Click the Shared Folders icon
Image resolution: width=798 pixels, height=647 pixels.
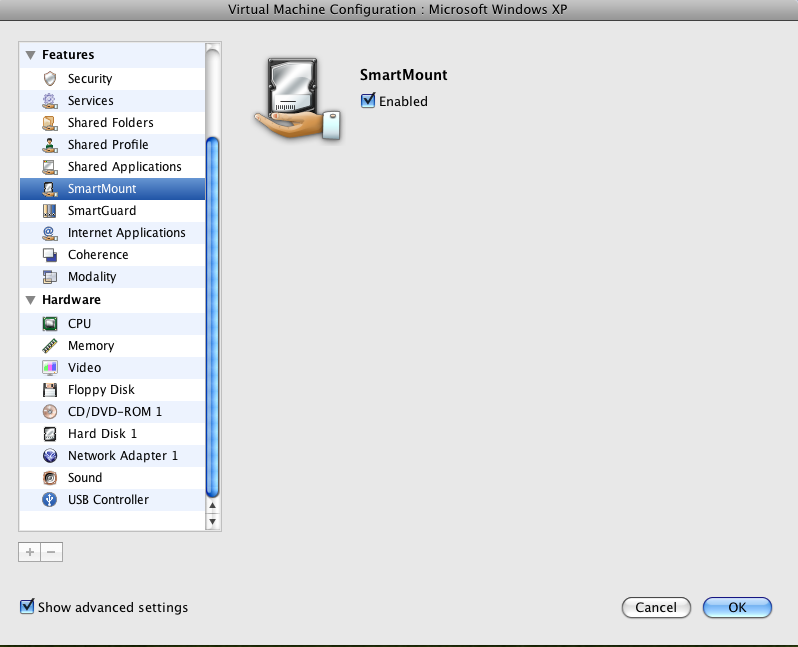click(x=50, y=123)
